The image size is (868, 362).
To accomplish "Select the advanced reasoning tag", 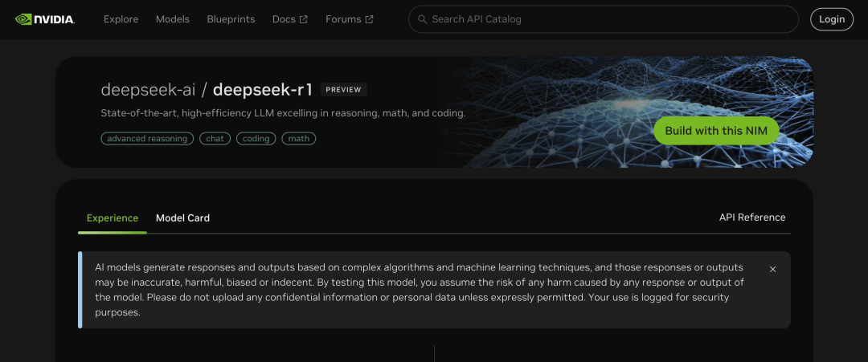I will pos(147,139).
